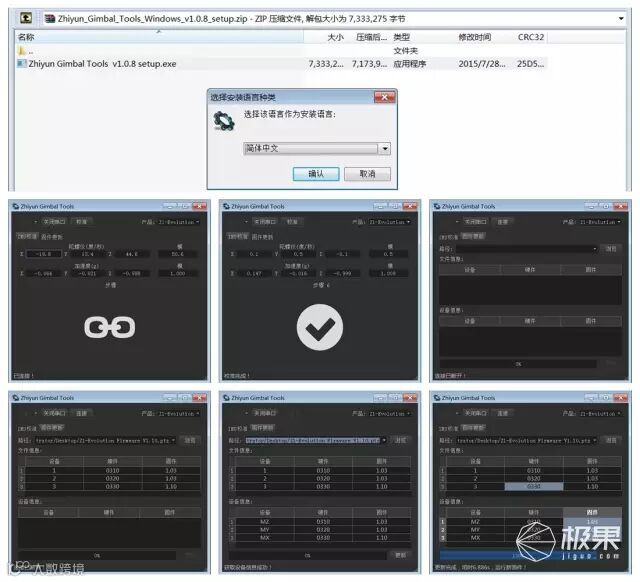Viewport: 640px width, 582px height.
Task: Open the archive address bar dropdown arrow
Action: (x=621, y=18)
